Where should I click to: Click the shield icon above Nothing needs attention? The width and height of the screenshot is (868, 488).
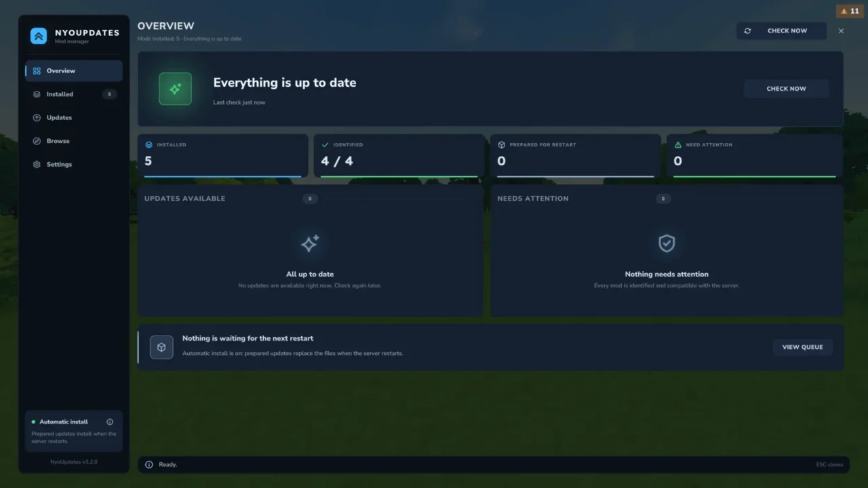667,243
